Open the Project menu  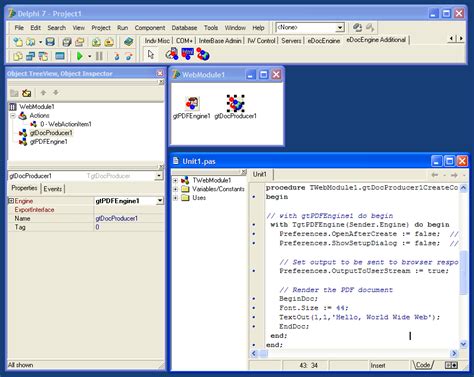(x=101, y=28)
